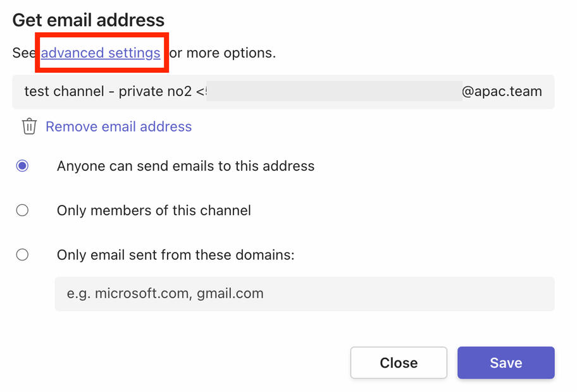The image size is (577, 392).
Task: Pick the members-only email restriction option
Action: (22, 210)
